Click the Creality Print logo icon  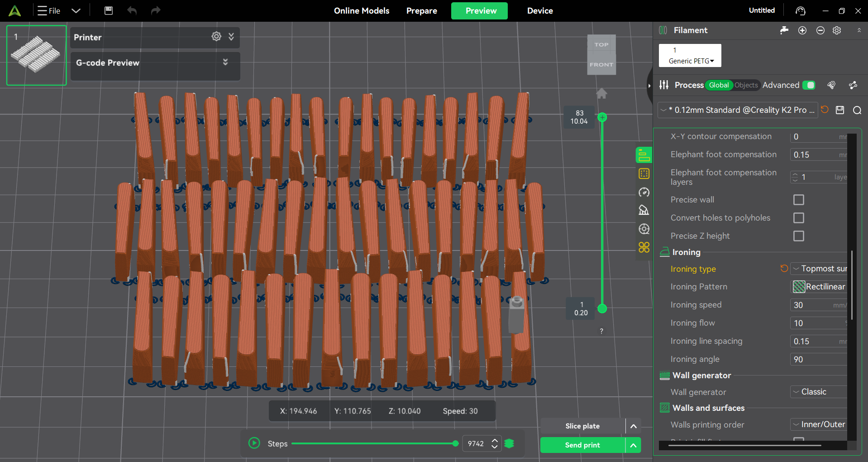click(14, 10)
